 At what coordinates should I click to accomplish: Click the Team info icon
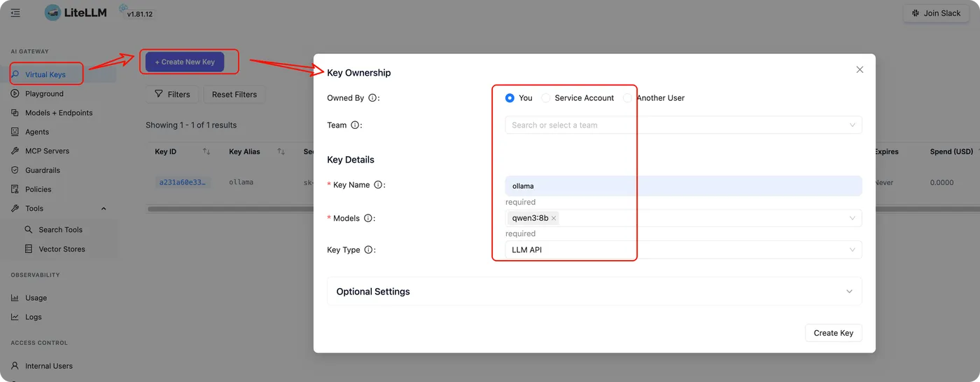click(355, 125)
